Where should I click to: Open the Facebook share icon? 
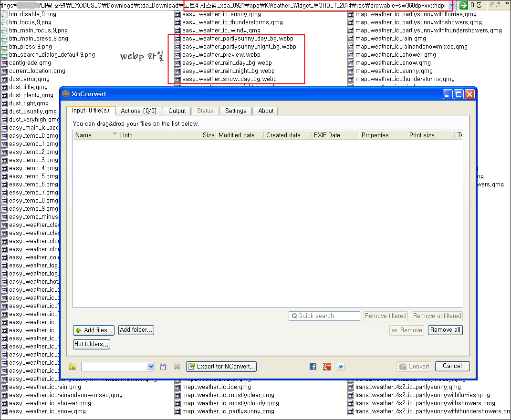pos(313,367)
